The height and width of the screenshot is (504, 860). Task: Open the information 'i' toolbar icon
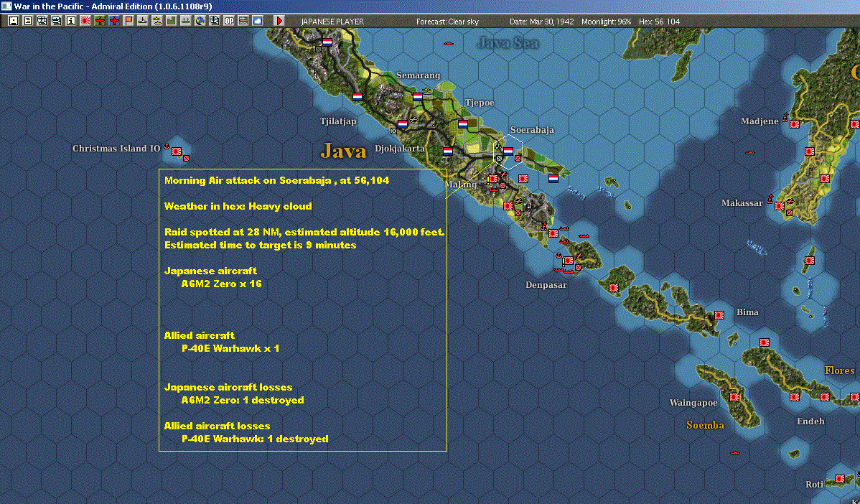coord(71,21)
